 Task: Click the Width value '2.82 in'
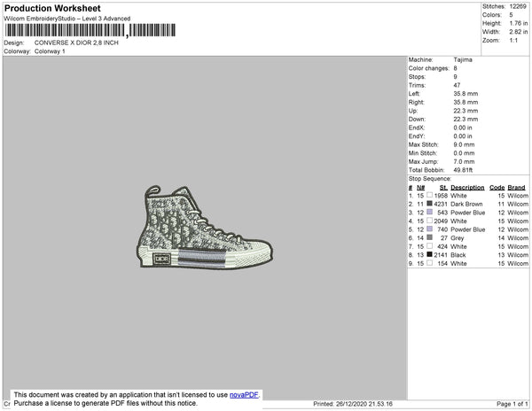[519, 32]
